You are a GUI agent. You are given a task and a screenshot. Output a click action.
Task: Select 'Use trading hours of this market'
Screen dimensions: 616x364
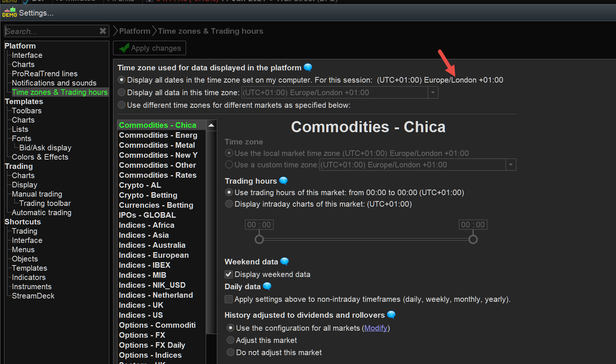tap(229, 193)
